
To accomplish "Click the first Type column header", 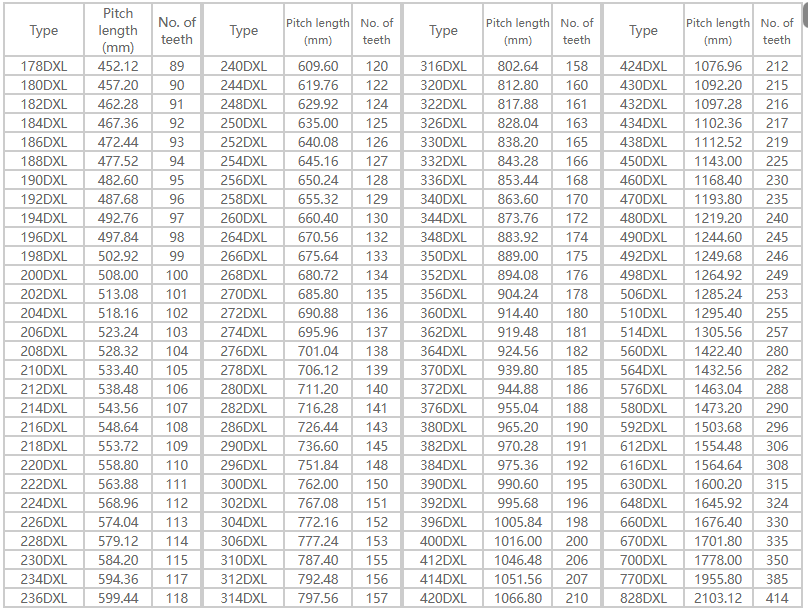I will coord(44,31).
